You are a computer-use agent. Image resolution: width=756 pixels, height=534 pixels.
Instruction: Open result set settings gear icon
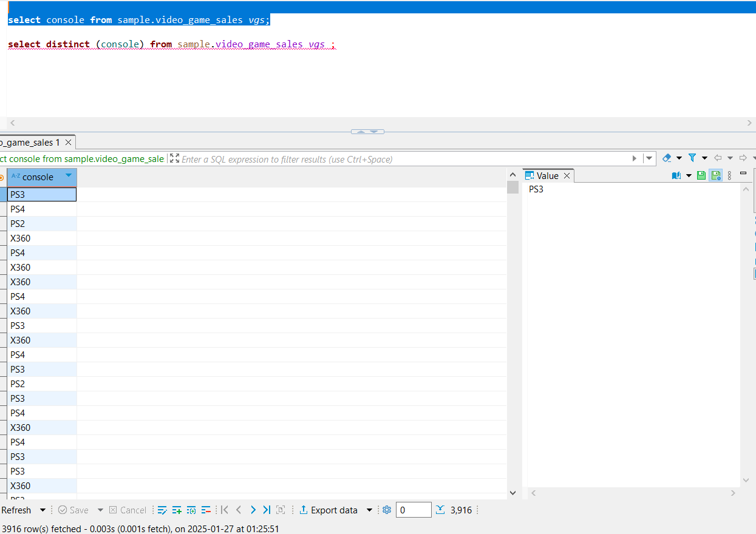387,510
